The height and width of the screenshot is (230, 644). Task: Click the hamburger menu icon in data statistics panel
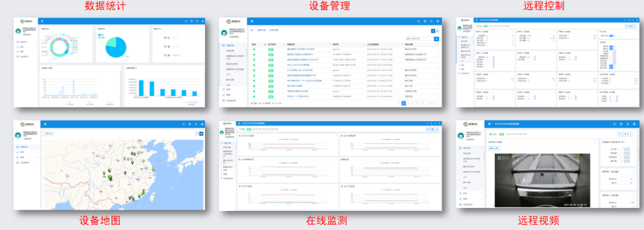43,21
